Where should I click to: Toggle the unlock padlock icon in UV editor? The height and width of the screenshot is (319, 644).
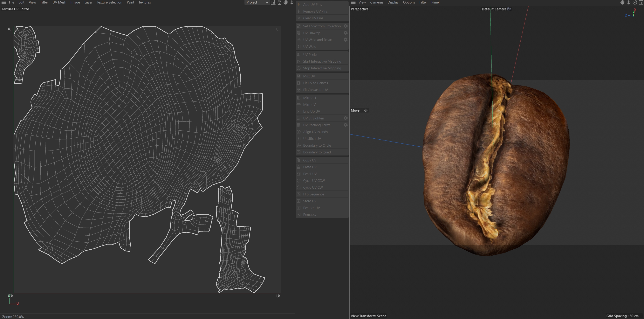[x=279, y=2]
